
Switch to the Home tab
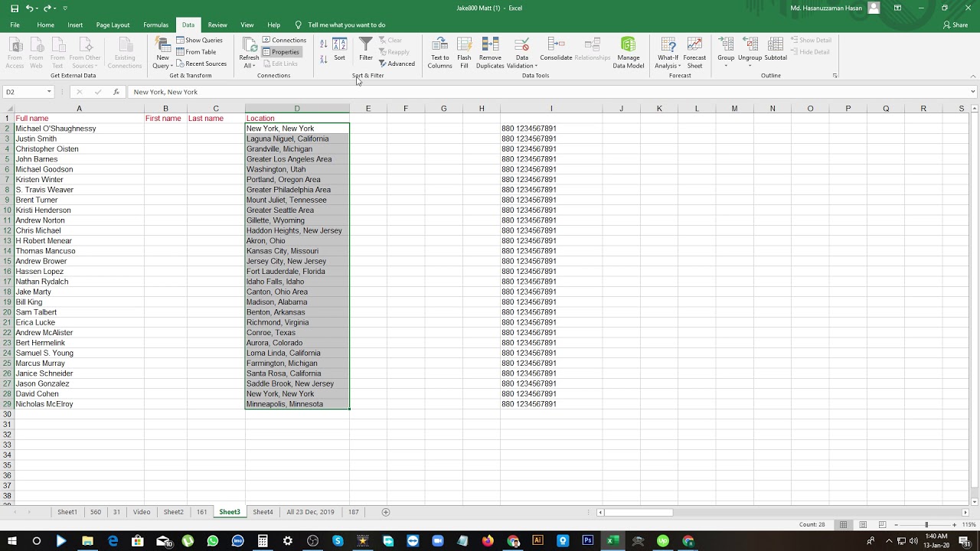click(46, 25)
